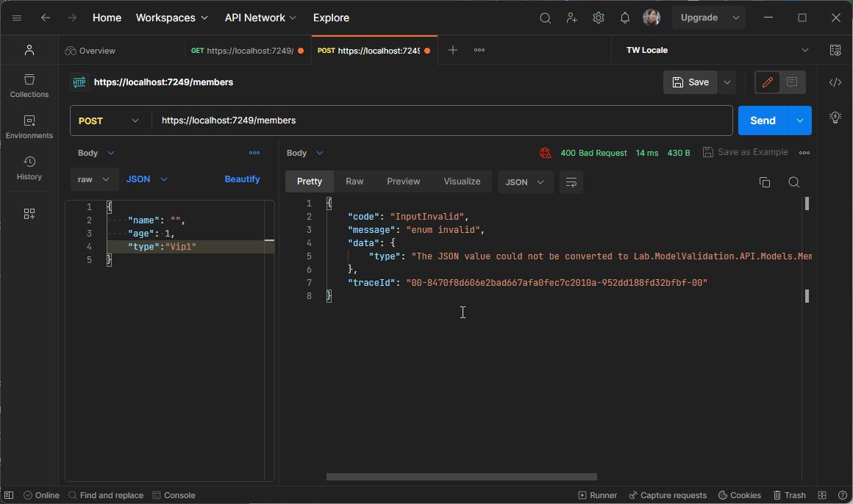
Task: Open the response JSON format dropdown
Action: (525, 182)
